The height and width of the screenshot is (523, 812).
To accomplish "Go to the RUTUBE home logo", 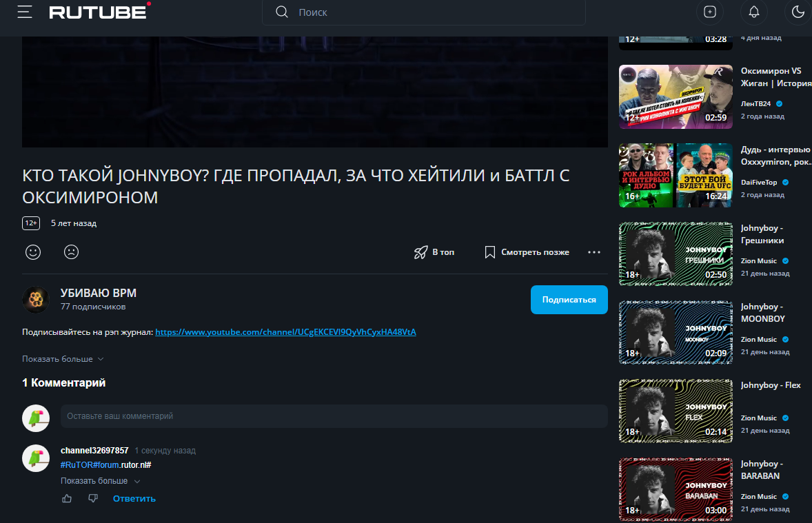I will coord(99,12).
